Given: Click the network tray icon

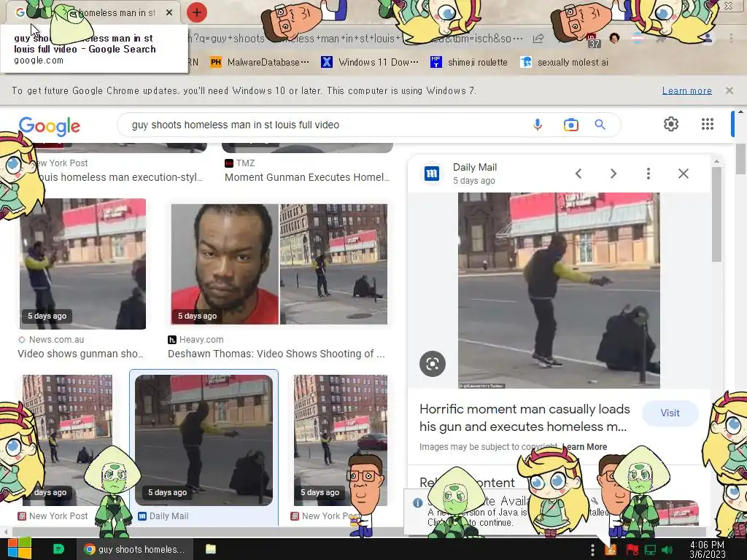Looking at the screenshot, I should pyautogui.click(x=650, y=550).
